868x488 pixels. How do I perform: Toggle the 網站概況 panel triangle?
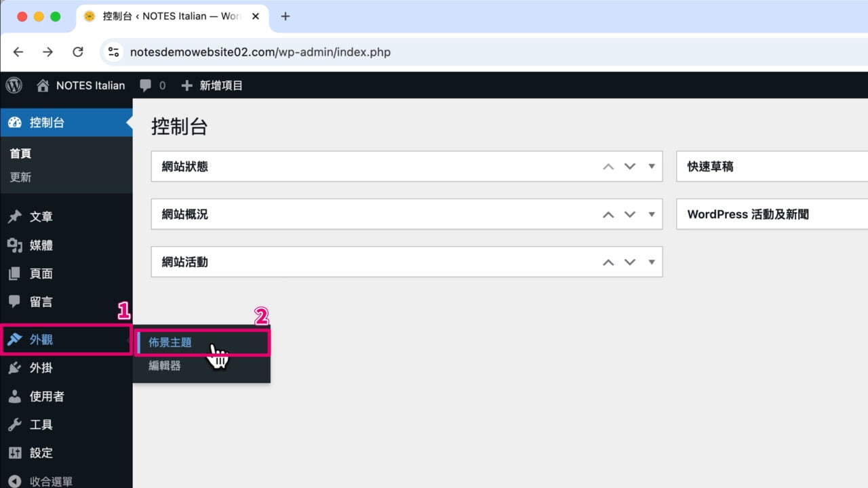[652, 214]
